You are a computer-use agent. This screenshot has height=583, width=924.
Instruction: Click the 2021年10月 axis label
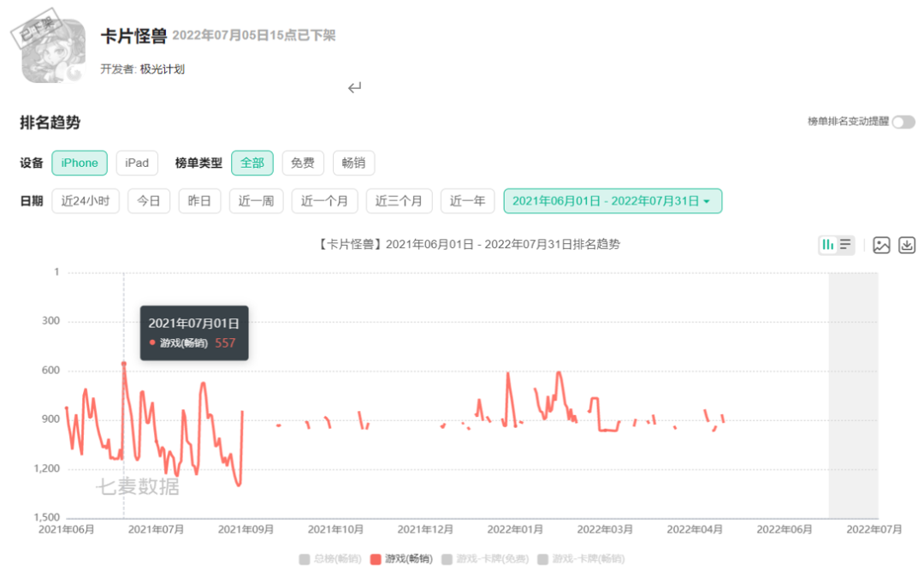[335, 529]
